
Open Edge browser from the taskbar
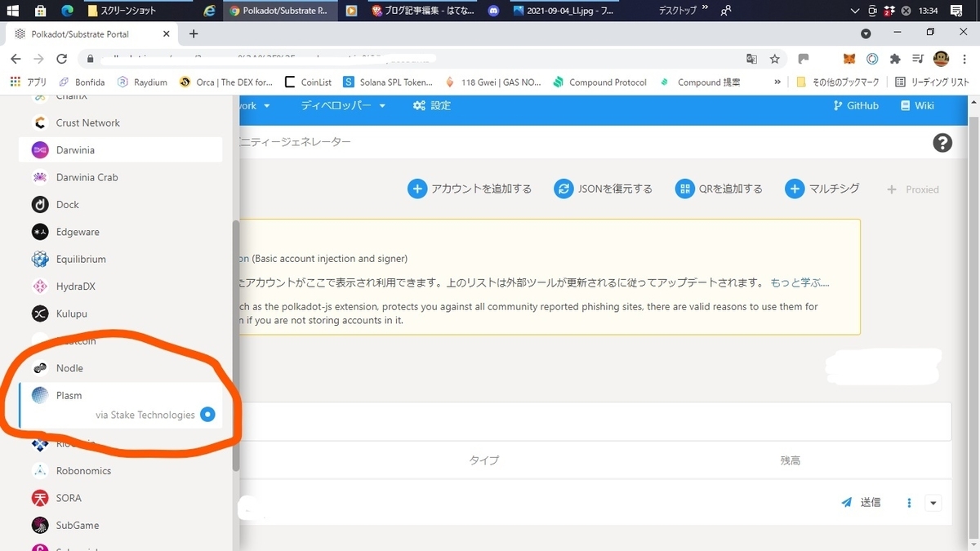tap(67, 11)
